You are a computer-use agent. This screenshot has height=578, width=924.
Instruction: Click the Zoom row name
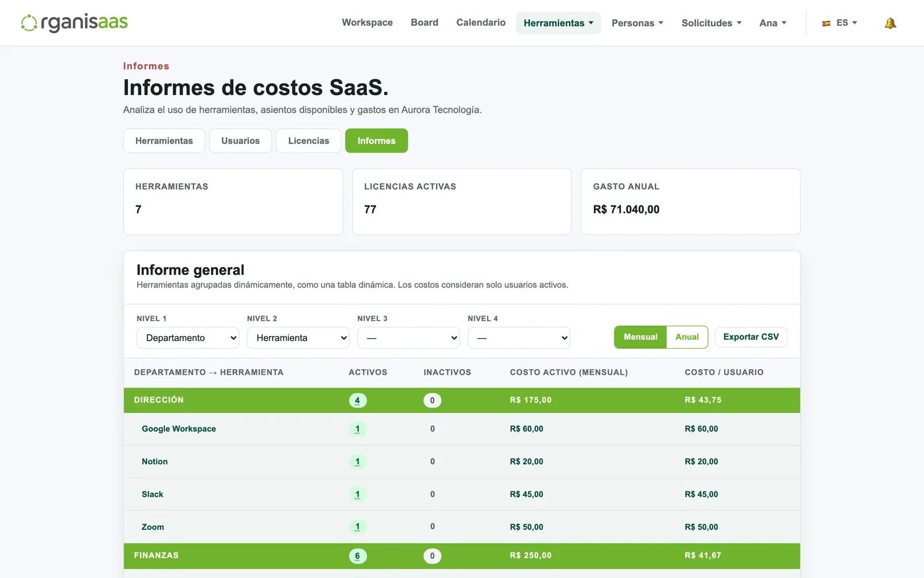click(x=152, y=527)
